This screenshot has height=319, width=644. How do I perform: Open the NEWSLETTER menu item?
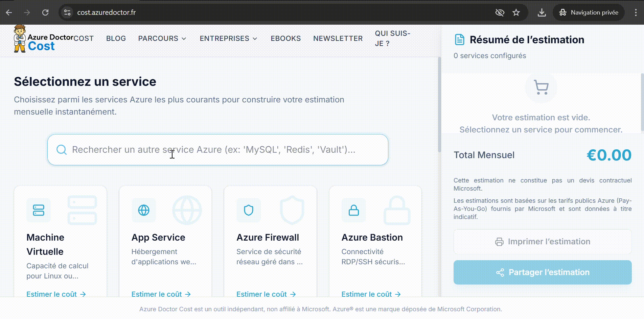pos(338,39)
